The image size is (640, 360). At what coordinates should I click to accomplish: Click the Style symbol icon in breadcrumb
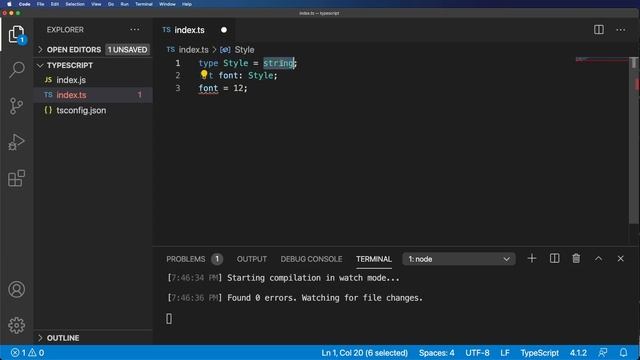pyautogui.click(x=225, y=50)
